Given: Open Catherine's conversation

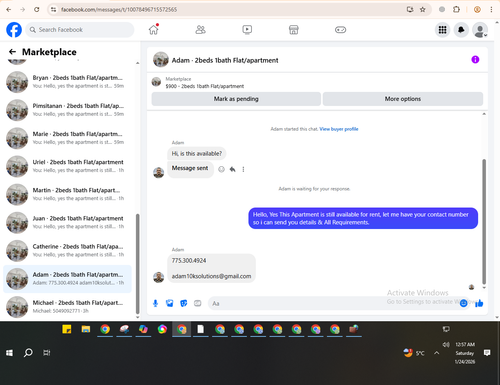Looking at the screenshot, I should tap(67, 251).
